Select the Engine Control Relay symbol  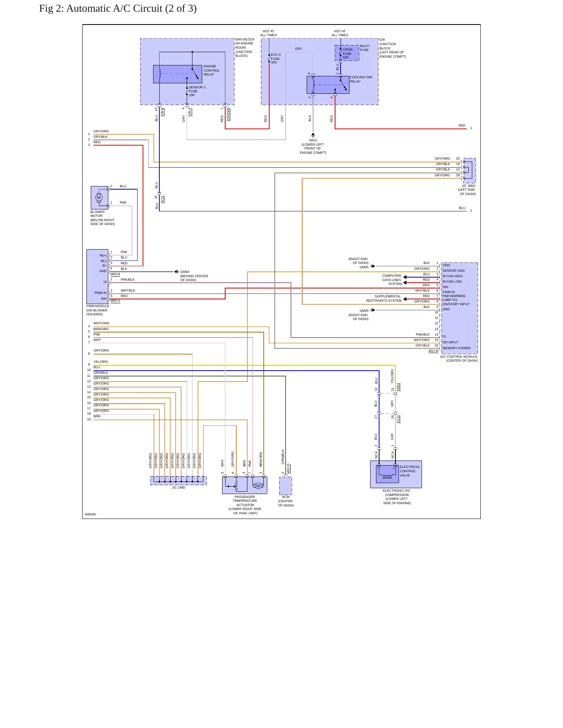click(x=178, y=74)
